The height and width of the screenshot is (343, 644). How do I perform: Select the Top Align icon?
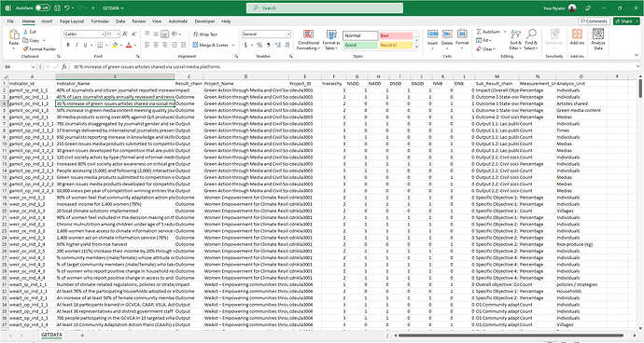pyautogui.click(x=147, y=34)
